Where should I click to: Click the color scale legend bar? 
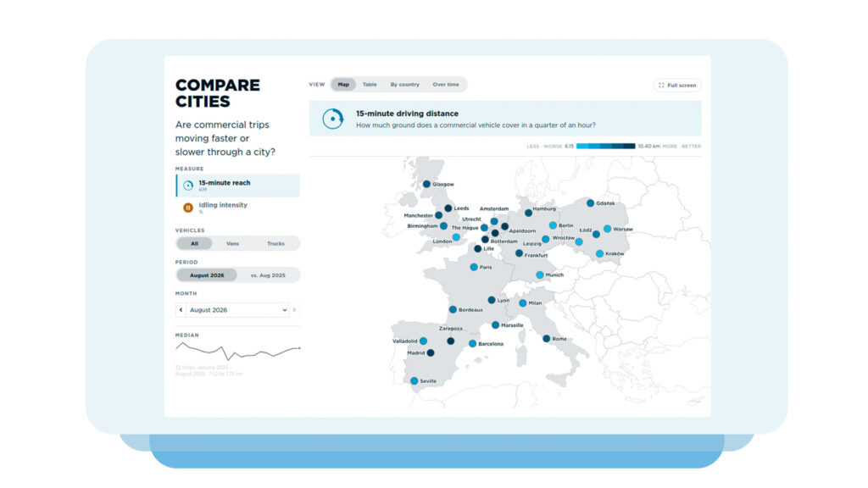pos(605,146)
